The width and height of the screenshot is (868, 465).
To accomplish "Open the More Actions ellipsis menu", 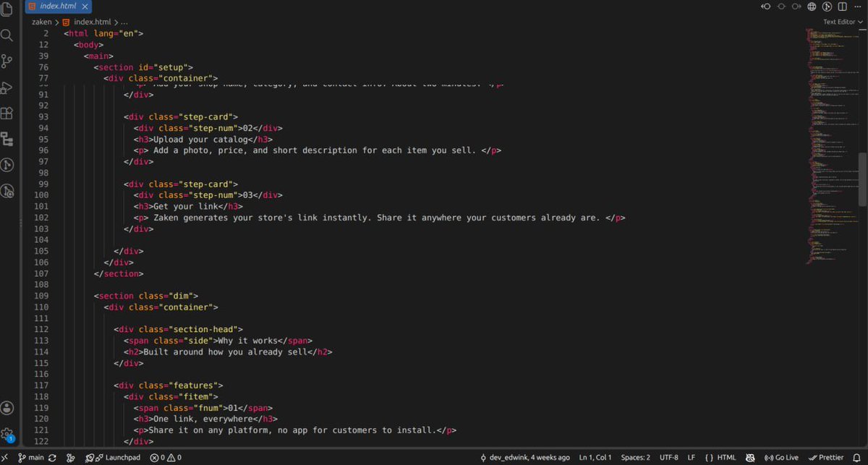I will pyautogui.click(x=858, y=7).
